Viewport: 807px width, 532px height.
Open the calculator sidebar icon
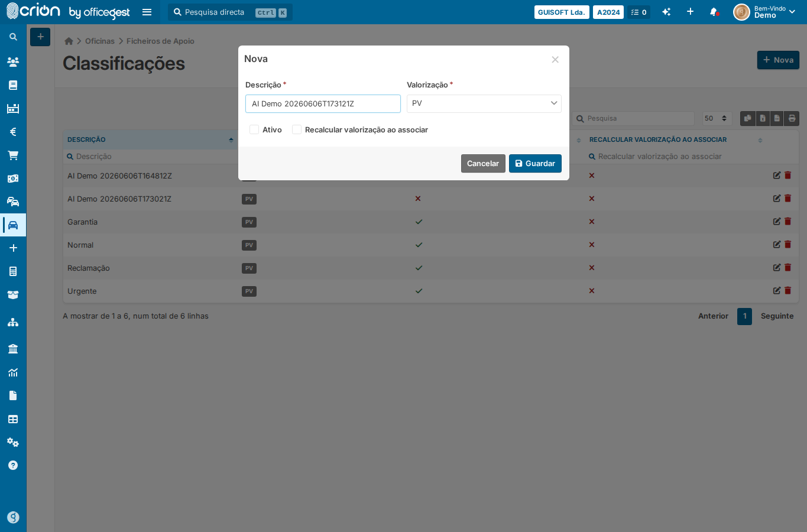point(13,271)
